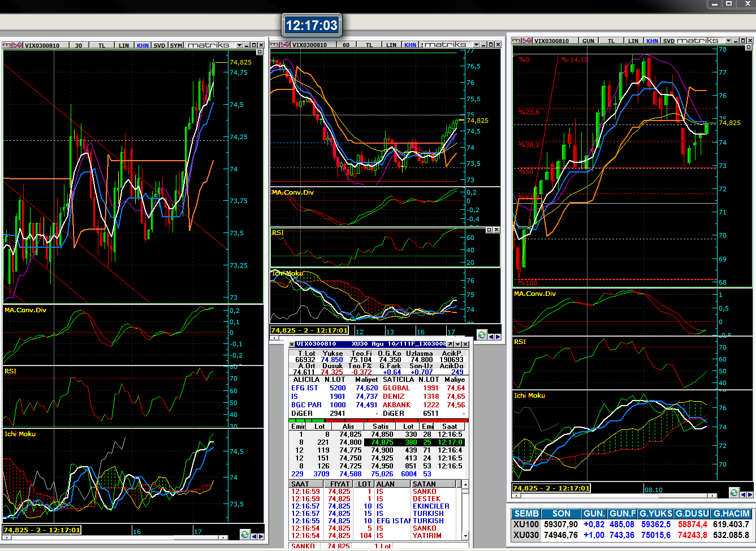Image resolution: width=756 pixels, height=551 pixels.
Task: Click the refresh icon under the daily chart
Action: (x=734, y=493)
